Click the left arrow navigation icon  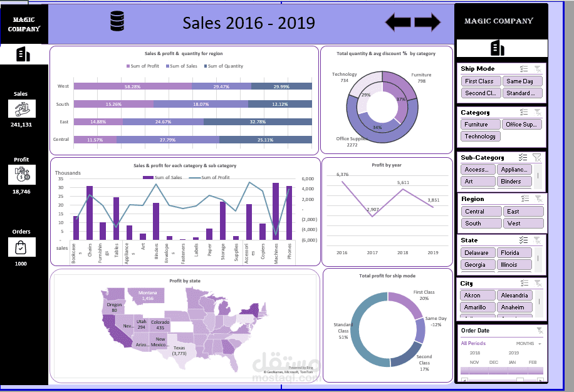[x=398, y=22]
